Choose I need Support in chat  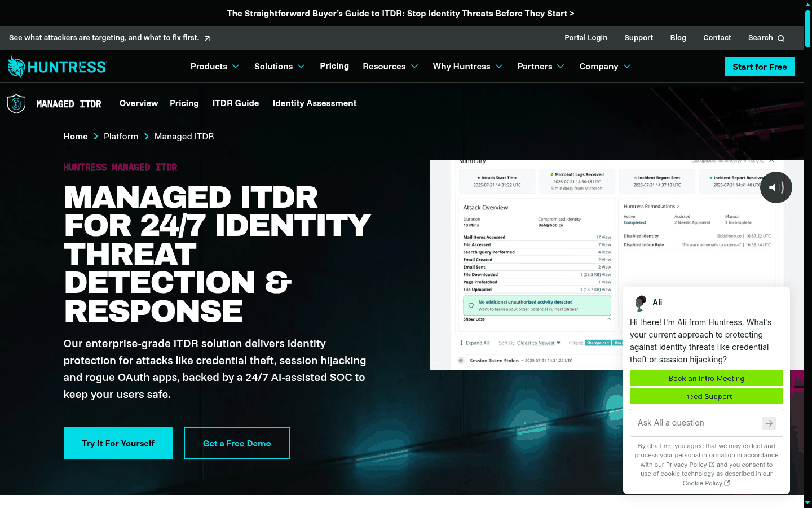(x=707, y=396)
